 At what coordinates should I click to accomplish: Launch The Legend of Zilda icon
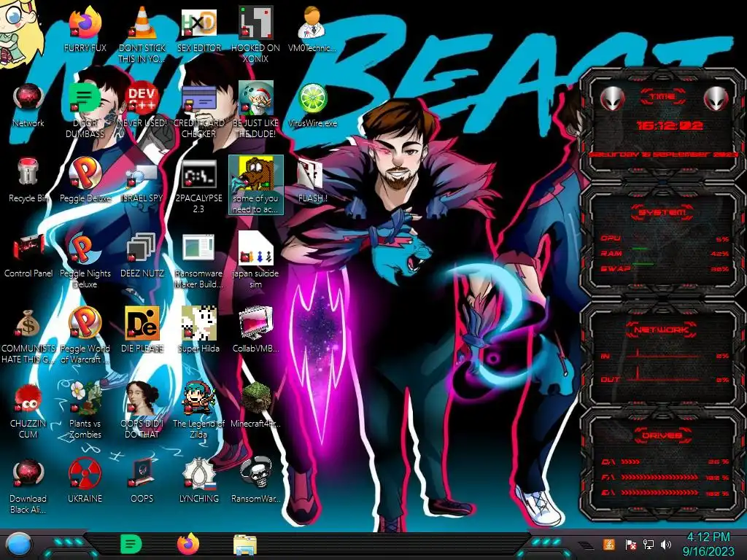pos(198,411)
